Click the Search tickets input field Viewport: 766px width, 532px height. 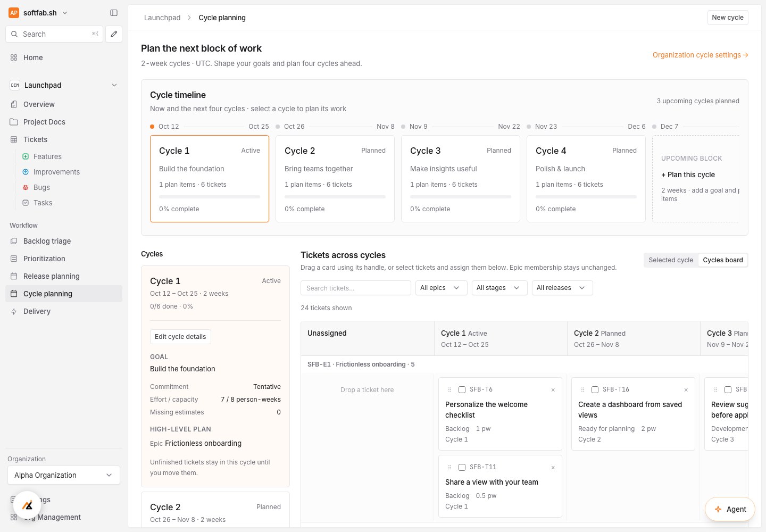coord(356,288)
